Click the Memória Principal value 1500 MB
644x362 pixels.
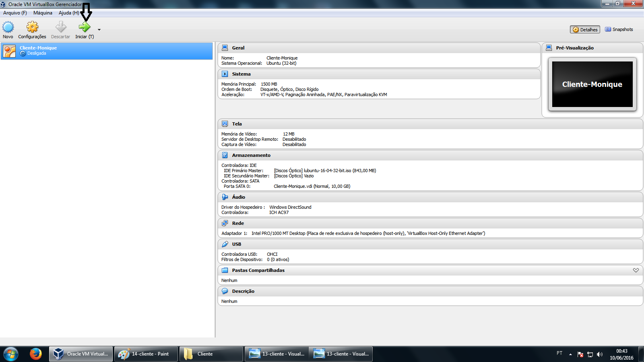(x=269, y=84)
